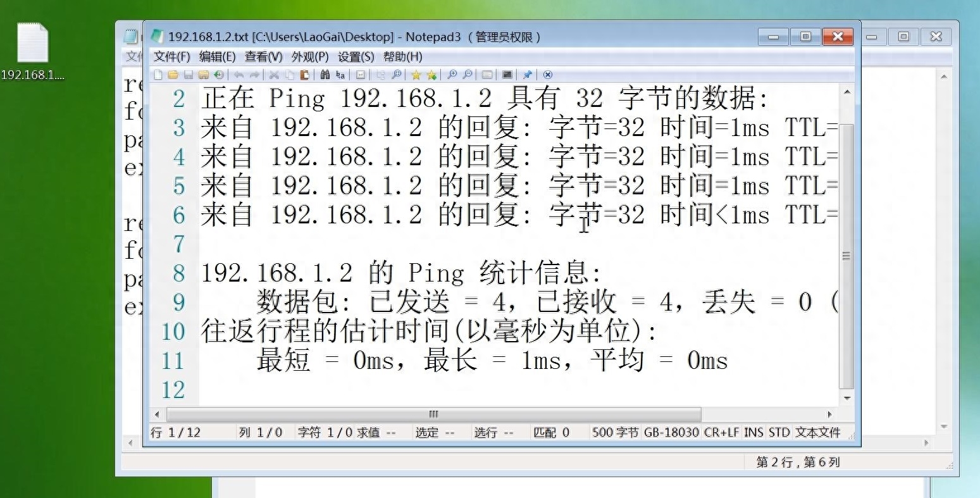Click Notepad3 horizontal scrollbar right arrow
The image size is (980, 498).
[x=830, y=414]
